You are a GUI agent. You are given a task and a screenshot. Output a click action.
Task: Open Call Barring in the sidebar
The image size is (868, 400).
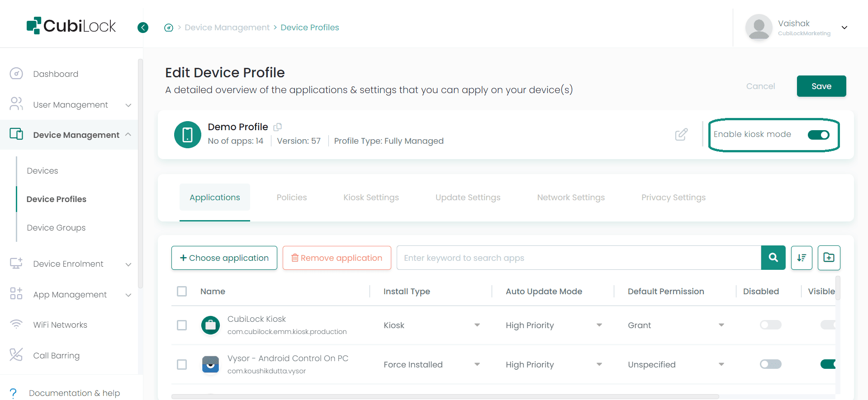click(x=56, y=356)
